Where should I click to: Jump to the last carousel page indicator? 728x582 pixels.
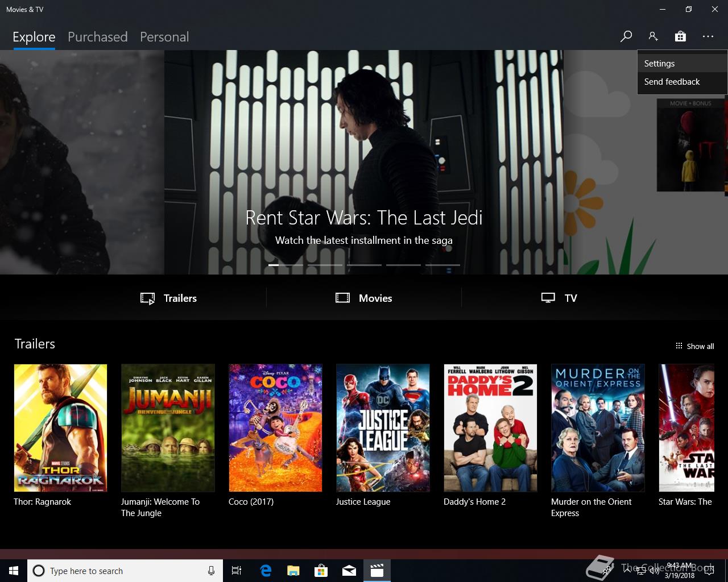click(x=442, y=265)
